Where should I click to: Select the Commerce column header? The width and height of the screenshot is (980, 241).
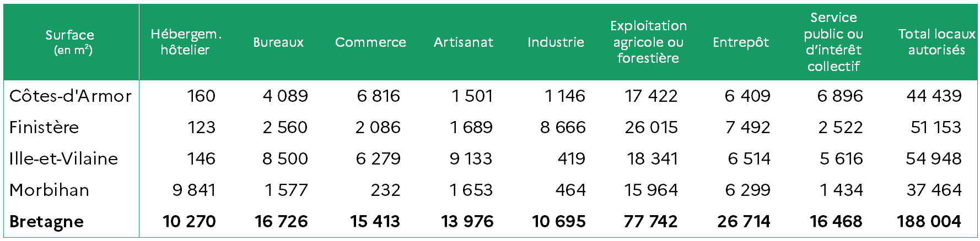pyautogui.click(x=370, y=42)
